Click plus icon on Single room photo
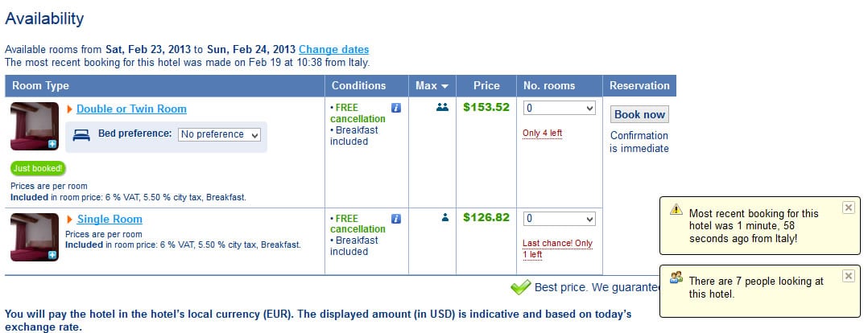 coord(52,255)
